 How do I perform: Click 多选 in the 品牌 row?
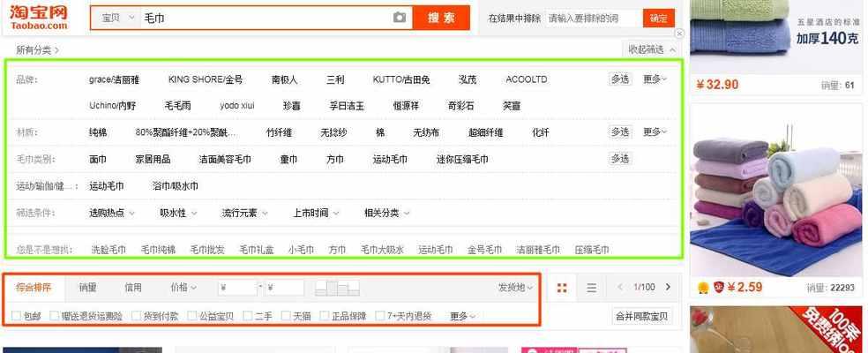[619, 79]
